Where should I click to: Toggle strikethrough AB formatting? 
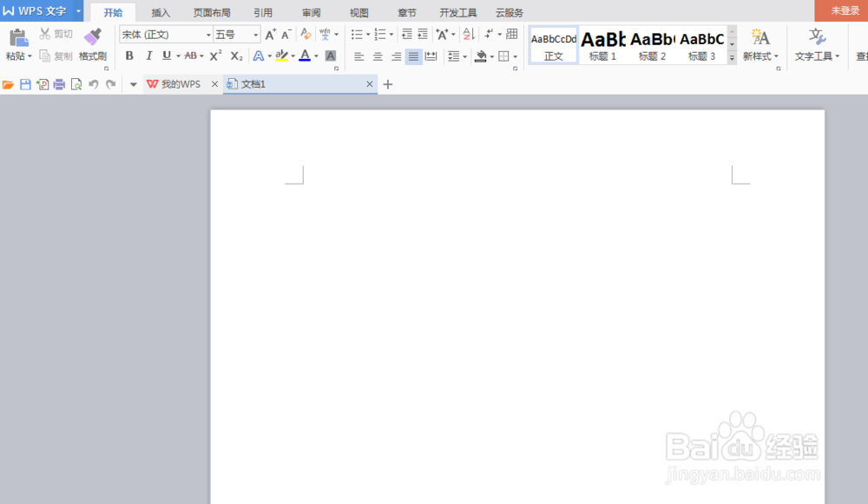190,56
